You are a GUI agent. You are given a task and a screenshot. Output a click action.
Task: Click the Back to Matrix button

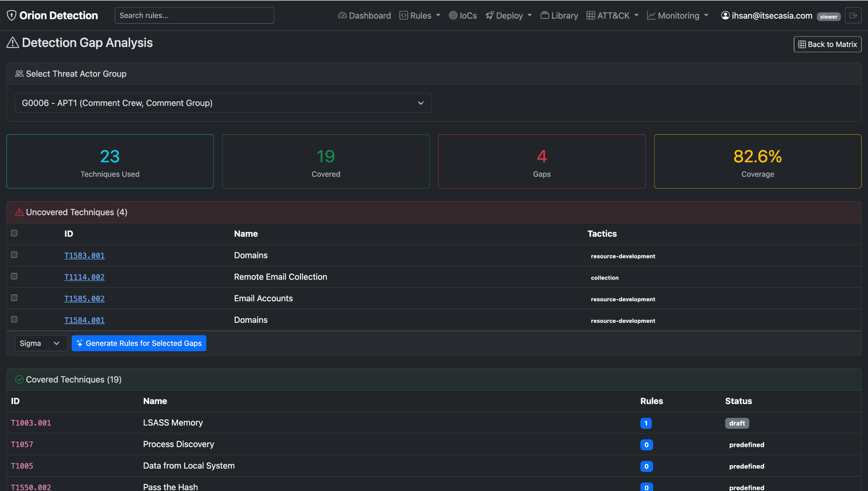[827, 44]
